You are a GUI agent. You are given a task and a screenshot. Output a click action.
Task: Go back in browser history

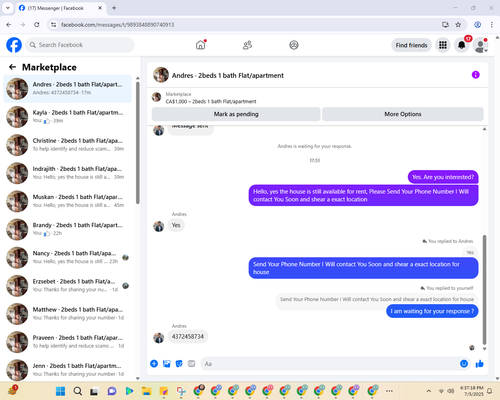pyautogui.click(x=9, y=25)
